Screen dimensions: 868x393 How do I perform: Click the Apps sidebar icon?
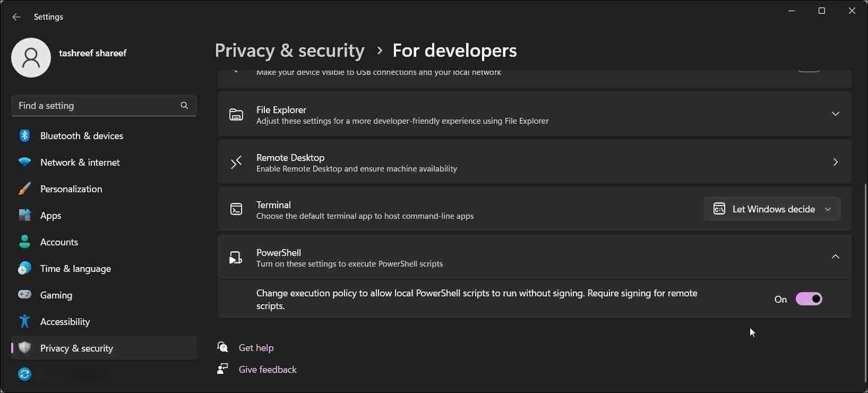point(24,215)
